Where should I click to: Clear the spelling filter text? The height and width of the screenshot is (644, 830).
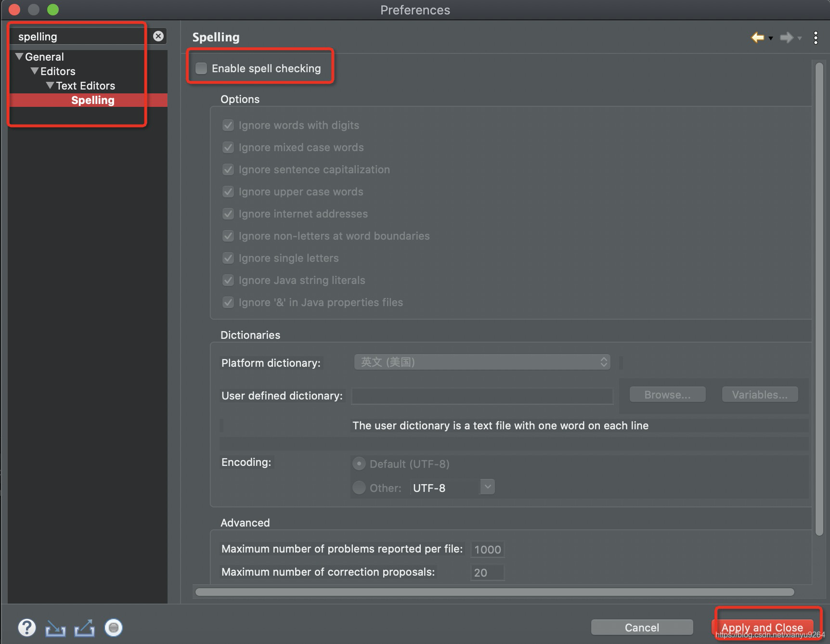click(158, 36)
